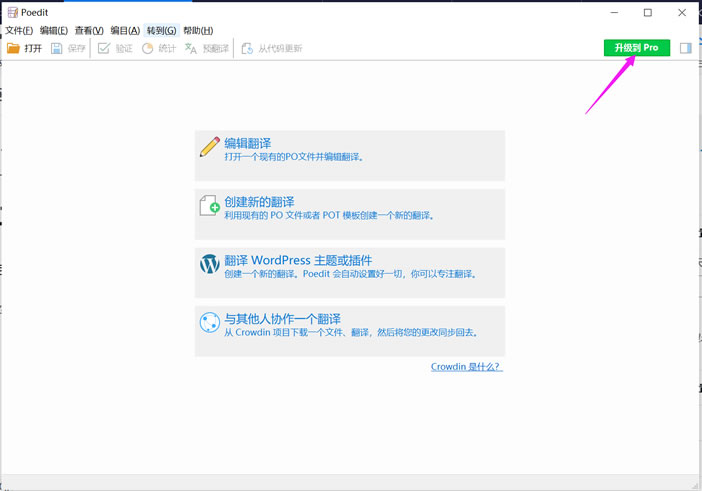Maximize the Poedit window

pos(648,13)
